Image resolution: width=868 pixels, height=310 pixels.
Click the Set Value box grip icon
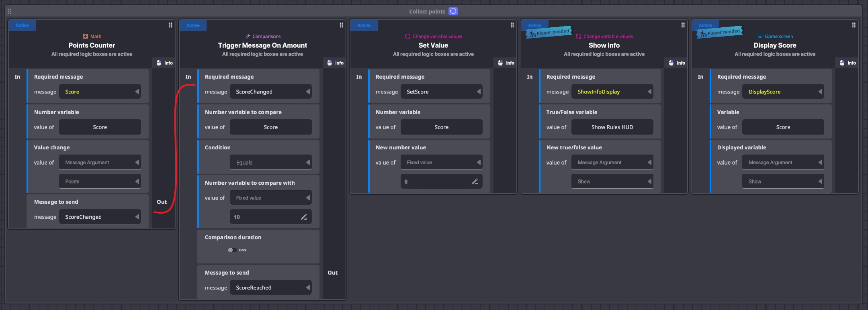pos(512,25)
